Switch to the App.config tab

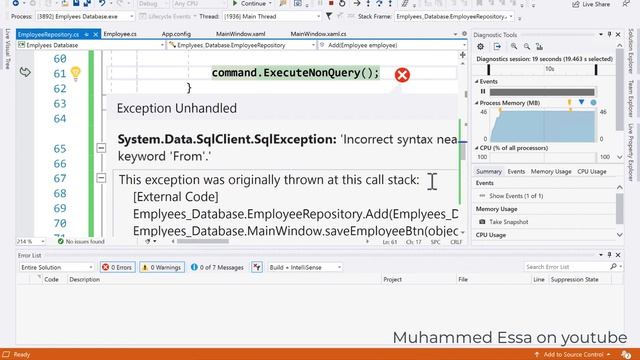[x=176, y=34]
